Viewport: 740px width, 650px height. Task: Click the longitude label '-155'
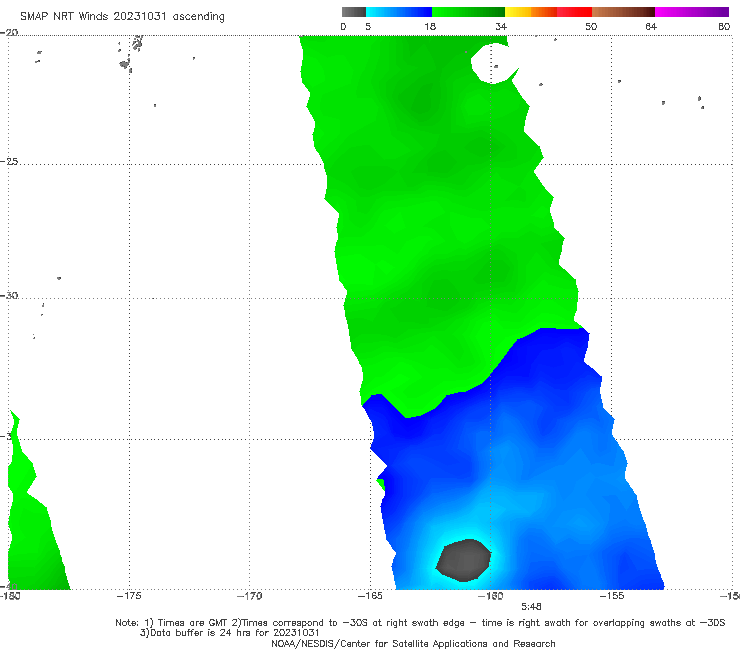point(612,596)
